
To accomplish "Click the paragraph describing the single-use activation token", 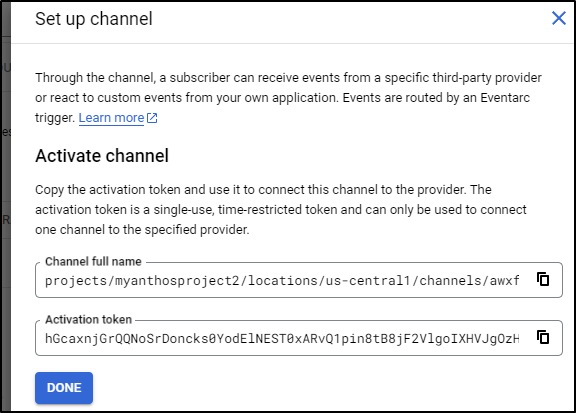I will tap(281, 209).
